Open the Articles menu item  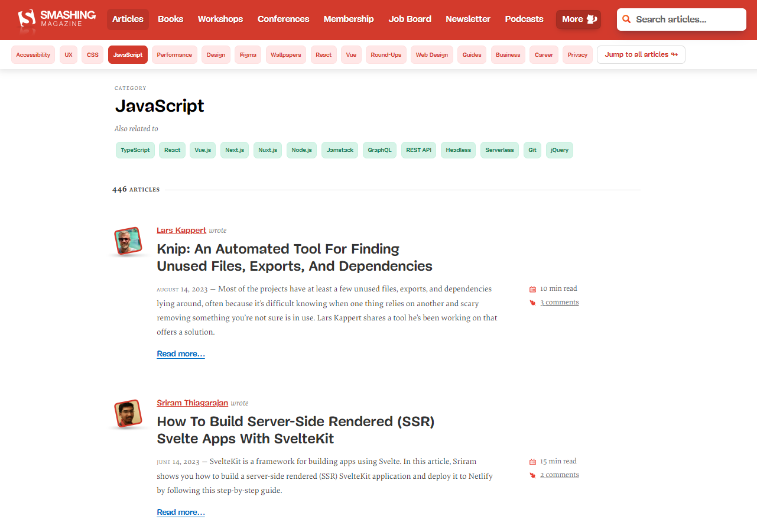(x=128, y=19)
